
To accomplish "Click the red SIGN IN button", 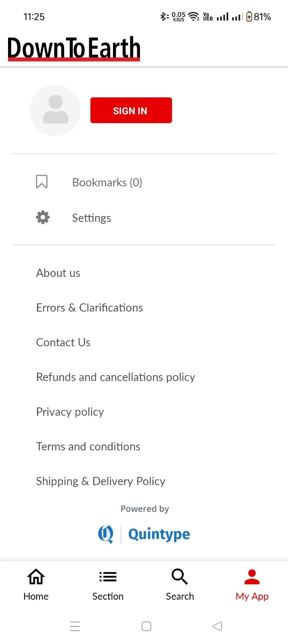I will 131,110.
